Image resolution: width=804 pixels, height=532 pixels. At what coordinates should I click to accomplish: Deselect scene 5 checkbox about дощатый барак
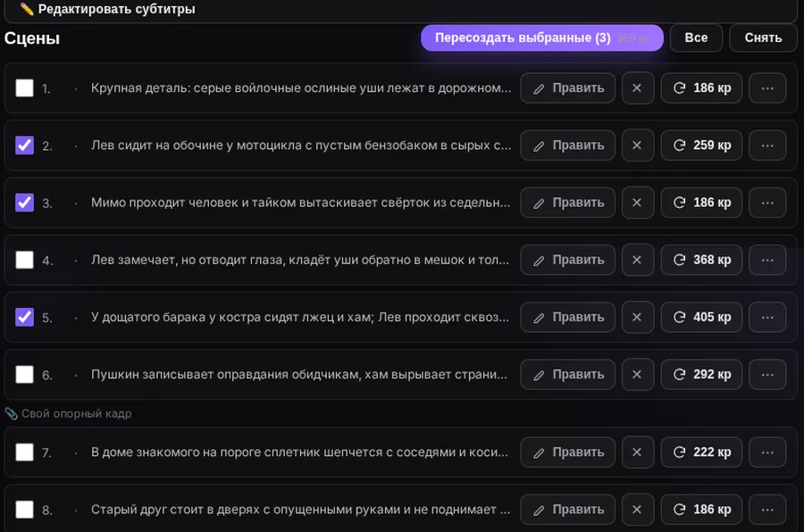pyautogui.click(x=25, y=317)
